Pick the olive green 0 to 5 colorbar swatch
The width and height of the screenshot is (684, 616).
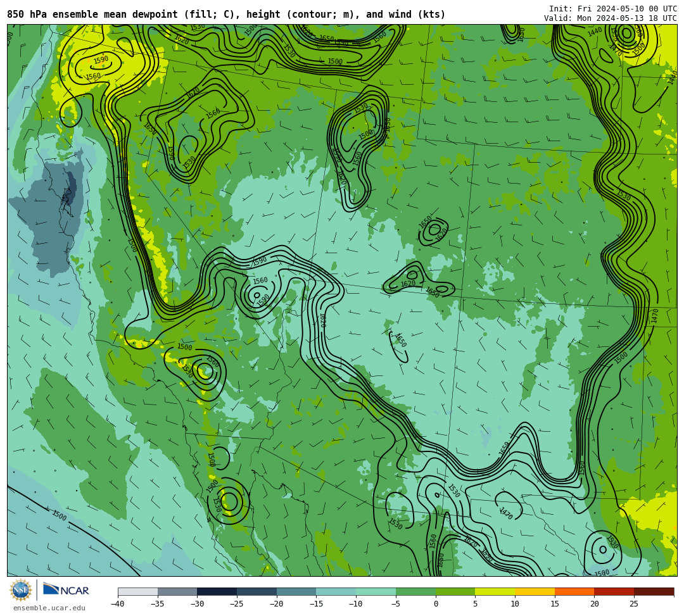(455, 591)
